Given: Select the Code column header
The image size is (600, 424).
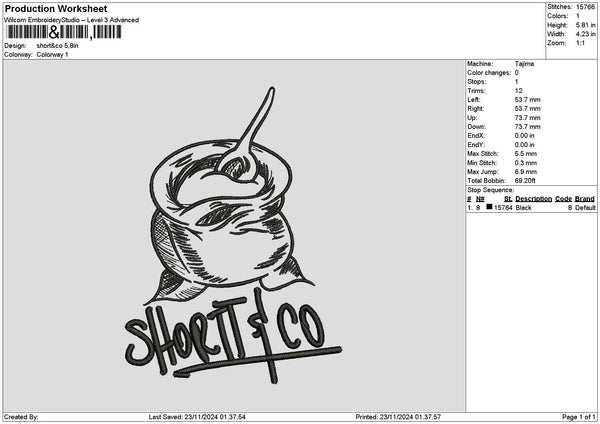Looking at the screenshot, I should 563,198.
